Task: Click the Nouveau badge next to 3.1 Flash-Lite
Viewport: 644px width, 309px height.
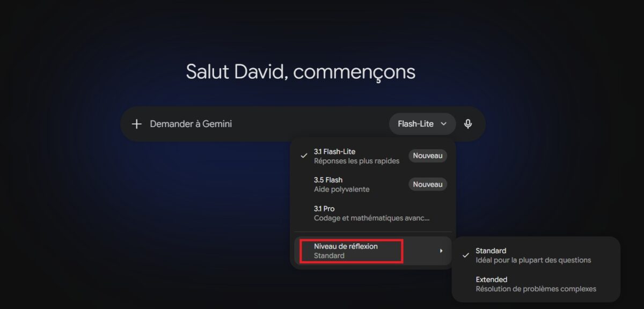Action: point(428,156)
